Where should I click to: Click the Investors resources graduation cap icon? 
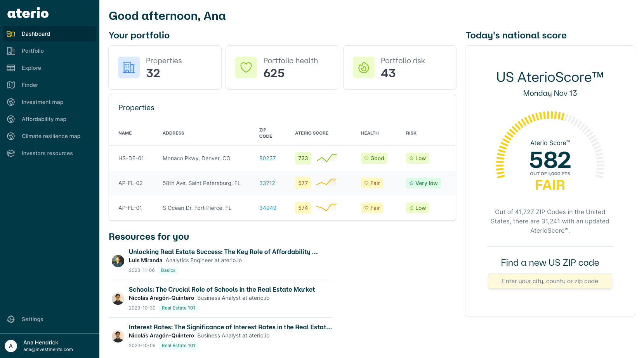pos(11,153)
